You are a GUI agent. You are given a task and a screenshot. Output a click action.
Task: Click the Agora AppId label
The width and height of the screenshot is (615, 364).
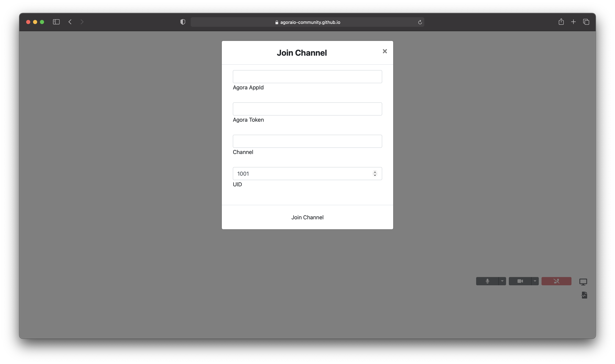click(x=248, y=88)
